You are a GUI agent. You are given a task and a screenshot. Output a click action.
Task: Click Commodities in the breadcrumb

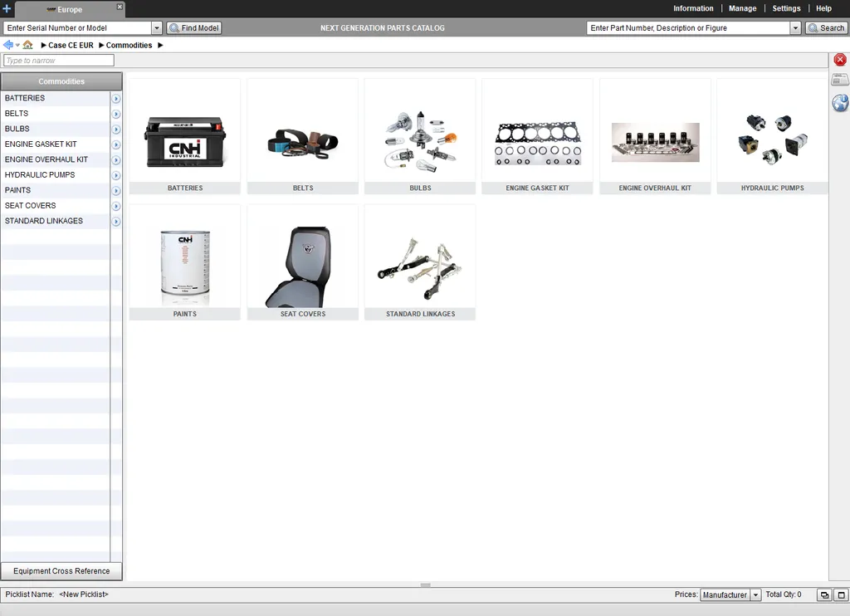(129, 46)
